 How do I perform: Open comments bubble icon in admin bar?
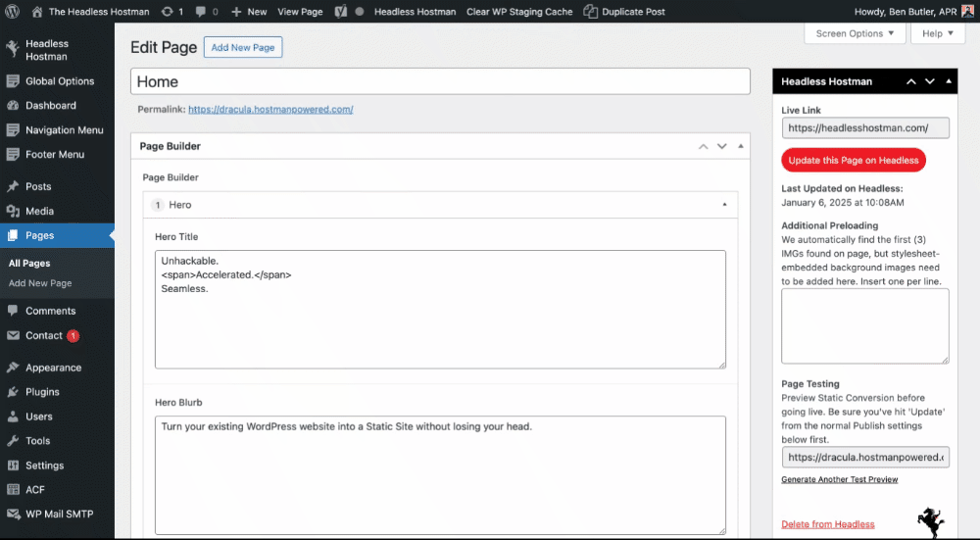[201, 12]
